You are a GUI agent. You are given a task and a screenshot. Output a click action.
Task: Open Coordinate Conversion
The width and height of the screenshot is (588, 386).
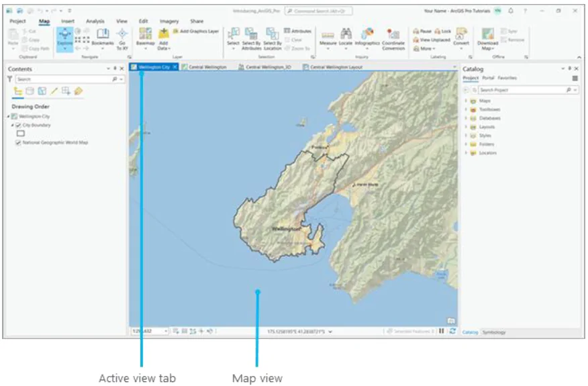[393, 39]
